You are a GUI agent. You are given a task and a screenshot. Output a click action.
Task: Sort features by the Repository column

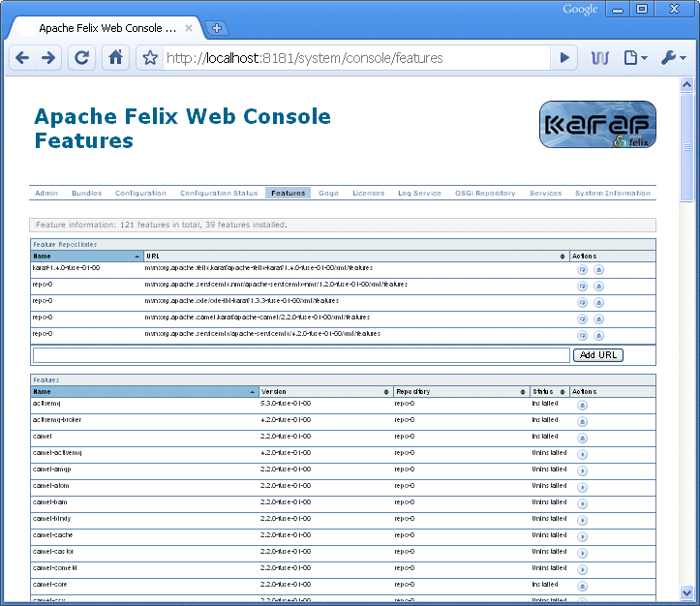461,392
